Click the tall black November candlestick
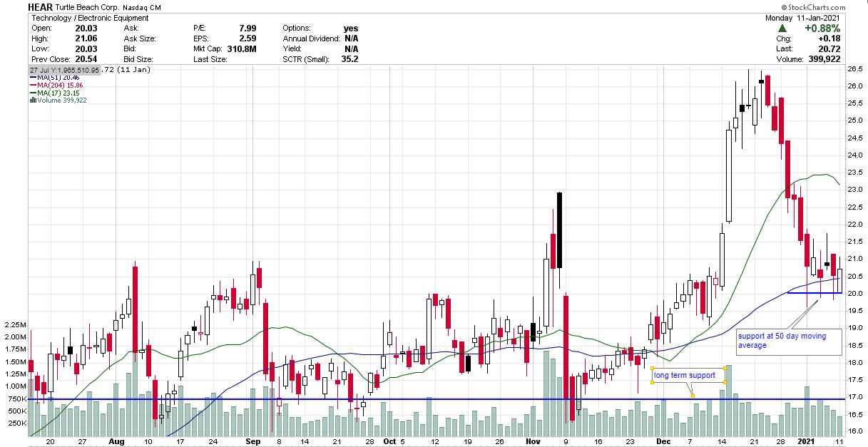Image resolution: width=868 pixels, height=447 pixels. (x=560, y=230)
